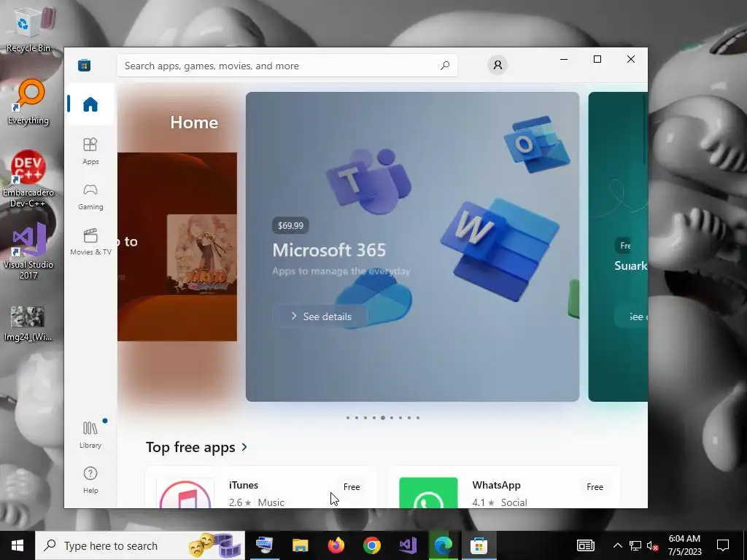Image resolution: width=747 pixels, height=560 pixels.
Task: Open the WhatsApp app entry
Action: click(x=504, y=488)
